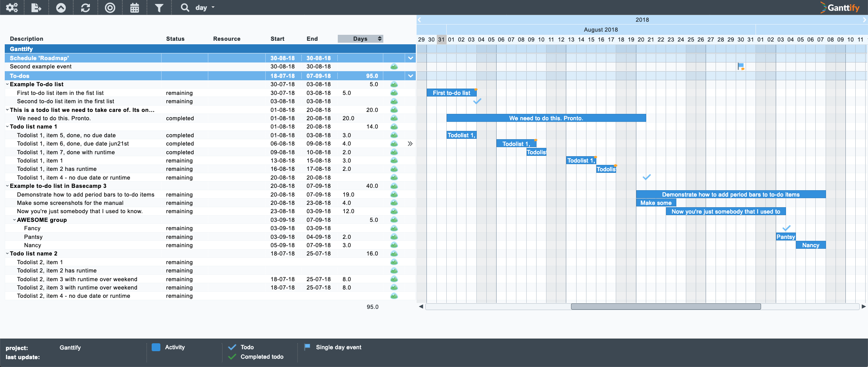Click the target circle icon
The image size is (868, 367).
110,8
